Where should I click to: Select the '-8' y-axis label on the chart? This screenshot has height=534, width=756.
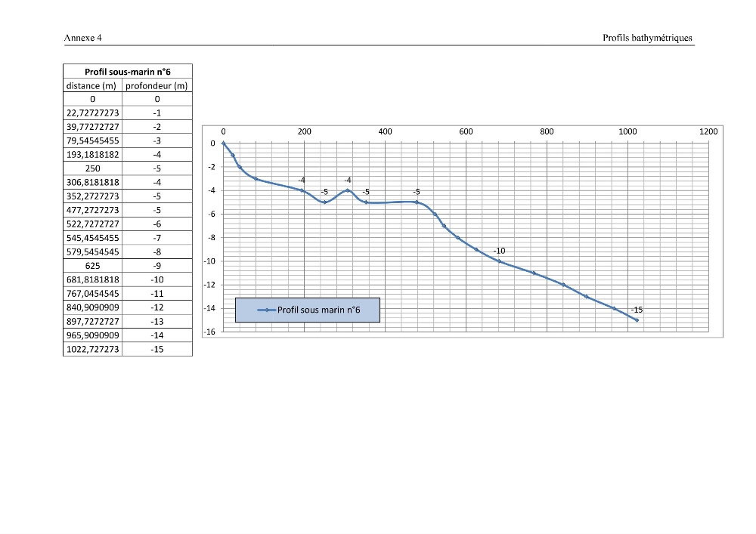click(x=212, y=237)
